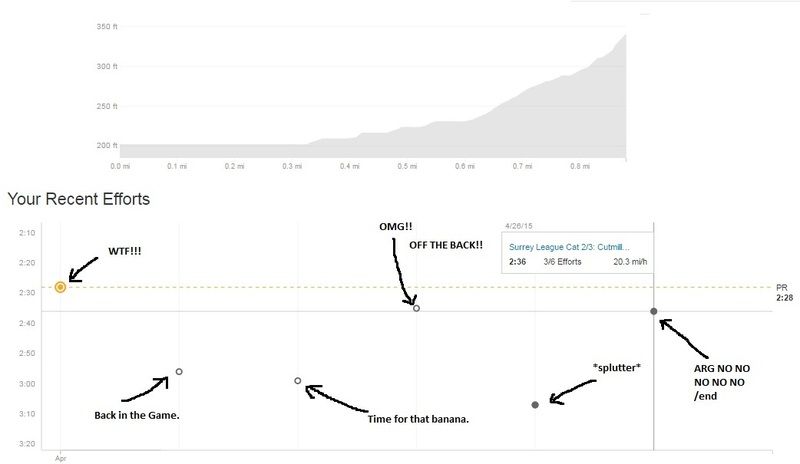Viewport: 800px width, 464px height.
Task: Click the '3/6 Efforts' text in the tooltip
Action: click(x=562, y=261)
